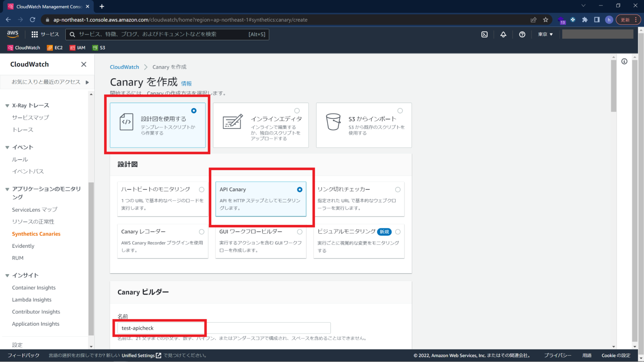Open the notifications bell icon
The width and height of the screenshot is (644, 362).
pyautogui.click(x=503, y=34)
